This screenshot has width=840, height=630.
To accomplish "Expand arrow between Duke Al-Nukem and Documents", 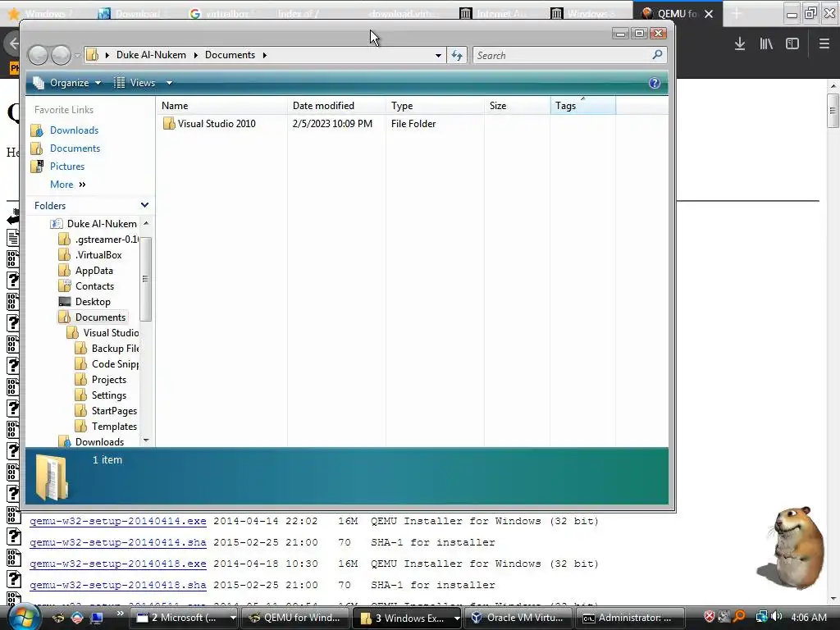I will [195, 55].
